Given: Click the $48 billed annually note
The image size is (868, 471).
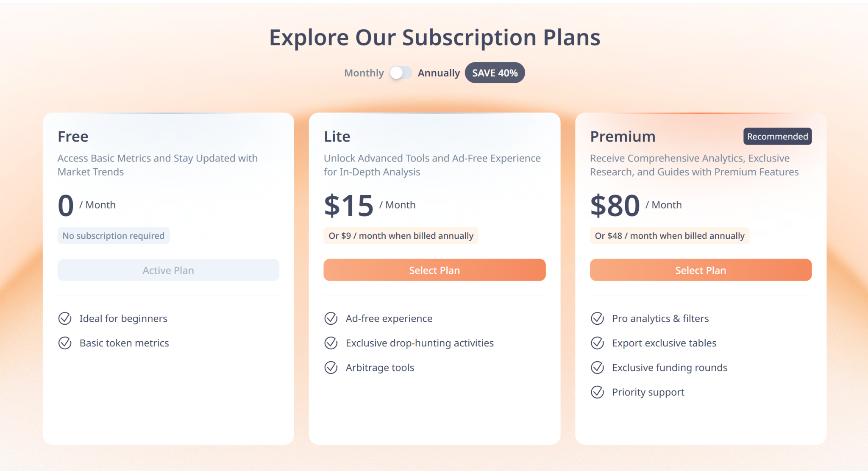Looking at the screenshot, I should click(x=669, y=236).
